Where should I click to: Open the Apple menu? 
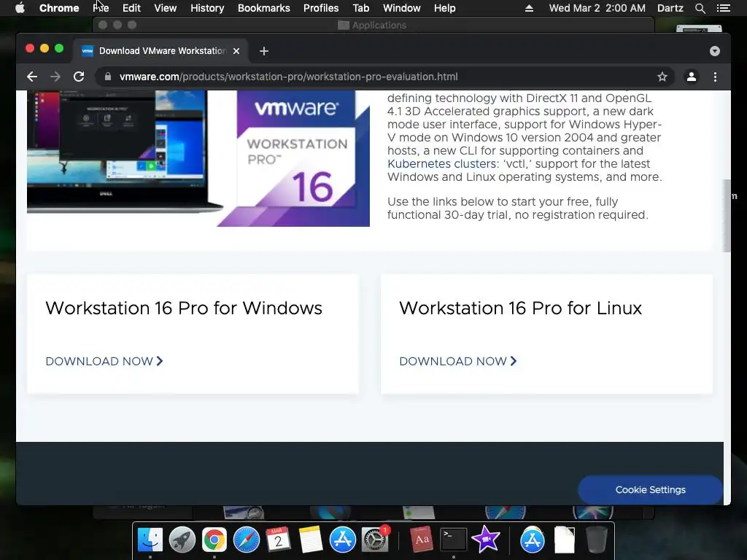click(x=20, y=8)
